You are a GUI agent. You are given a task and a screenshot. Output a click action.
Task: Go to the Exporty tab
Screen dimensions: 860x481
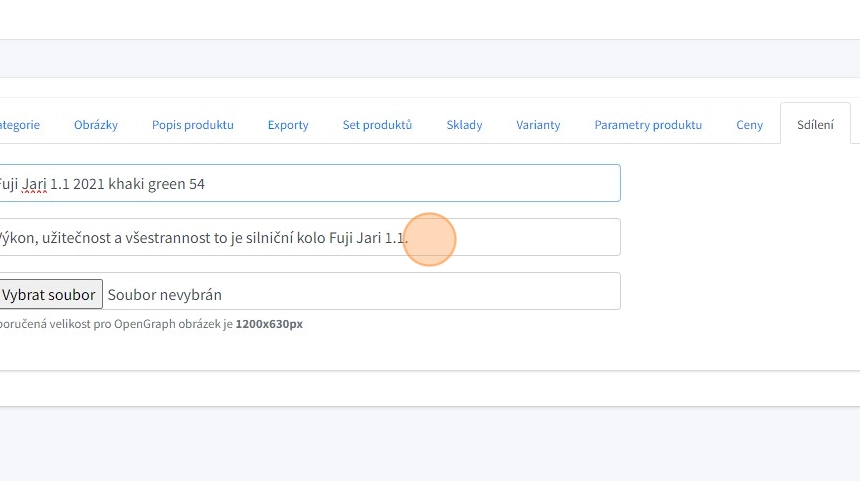pos(288,125)
